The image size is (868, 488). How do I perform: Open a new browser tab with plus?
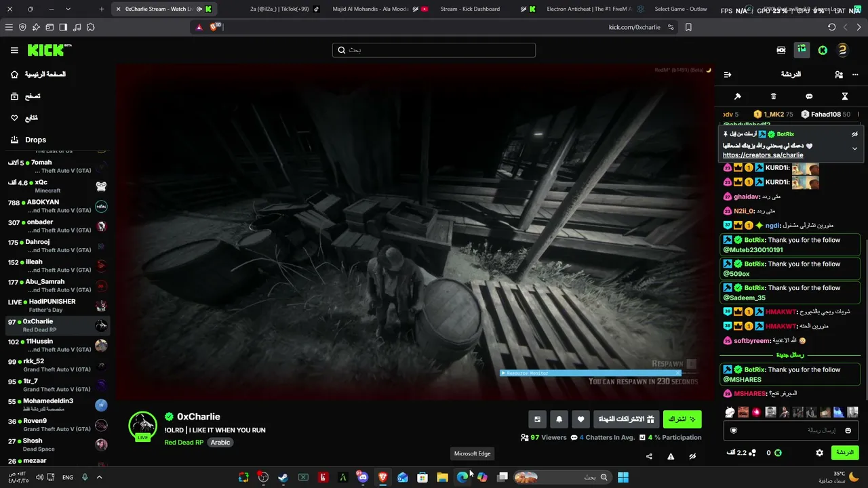pyautogui.click(x=102, y=9)
